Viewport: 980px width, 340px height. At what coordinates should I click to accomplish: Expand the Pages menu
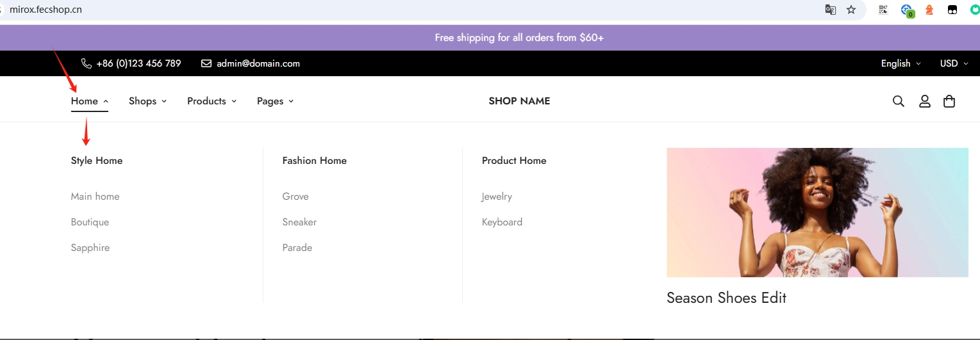click(275, 101)
